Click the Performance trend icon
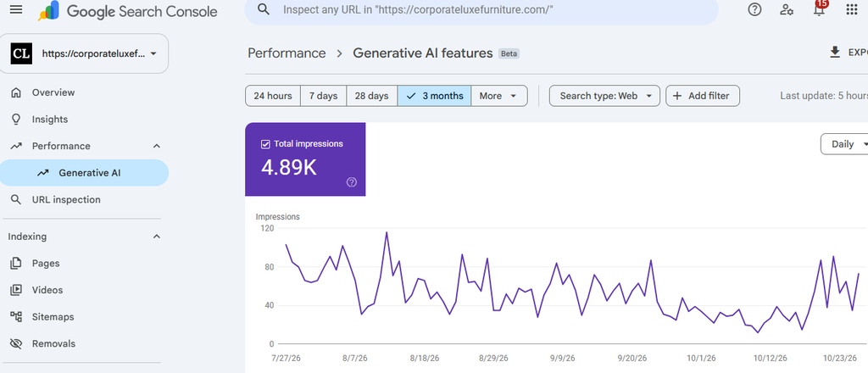The height and width of the screenshot is (373, 868). 16,146
